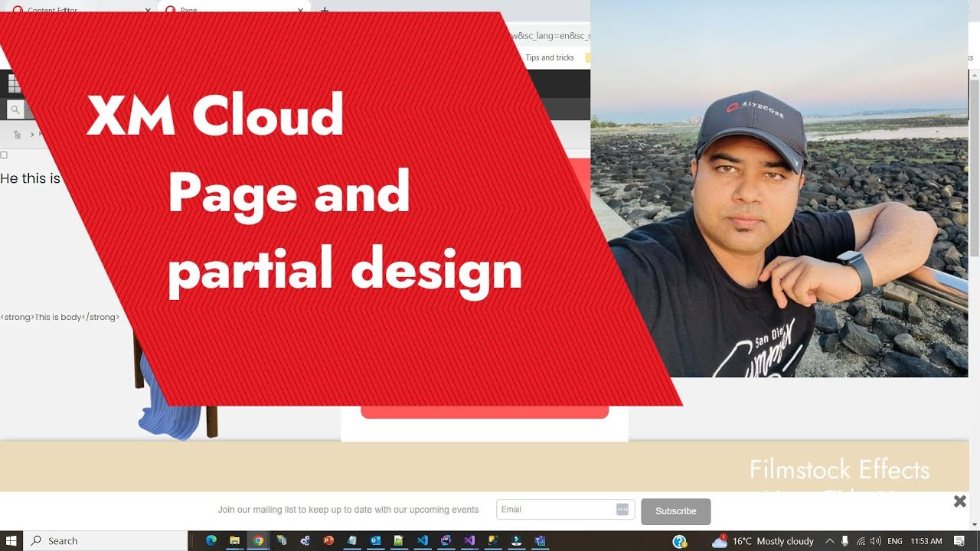Click the microphone tray icon
This screenshot has height=551, width=980.
[844, 541]
